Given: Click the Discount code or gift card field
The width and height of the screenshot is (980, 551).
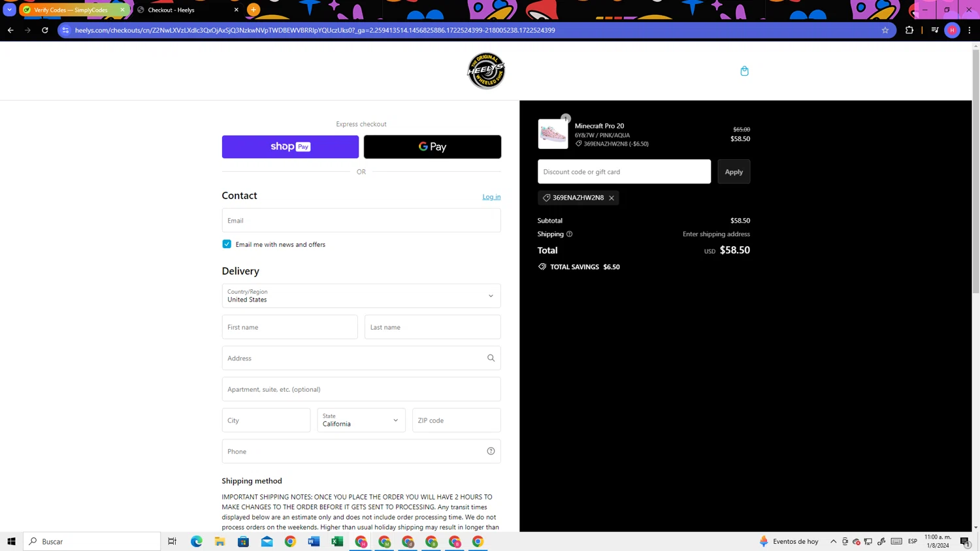Looking at the screenshot, I should [x=624, y=172].
